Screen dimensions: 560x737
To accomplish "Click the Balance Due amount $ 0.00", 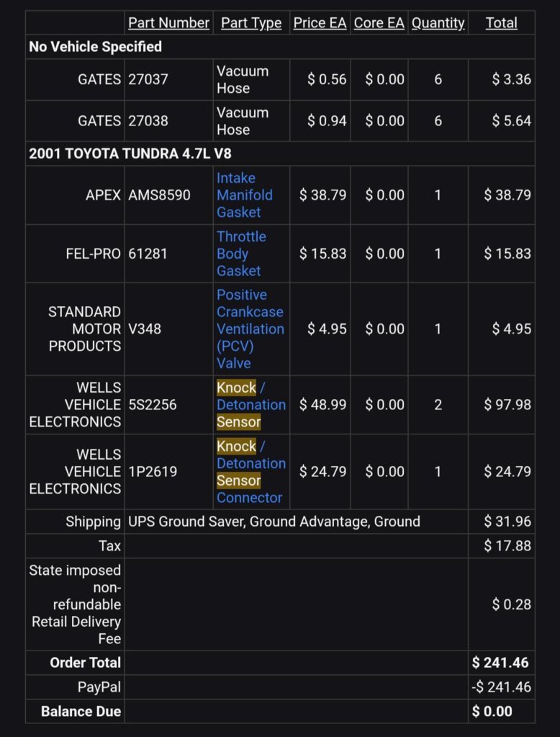I will tap(492, 711).
